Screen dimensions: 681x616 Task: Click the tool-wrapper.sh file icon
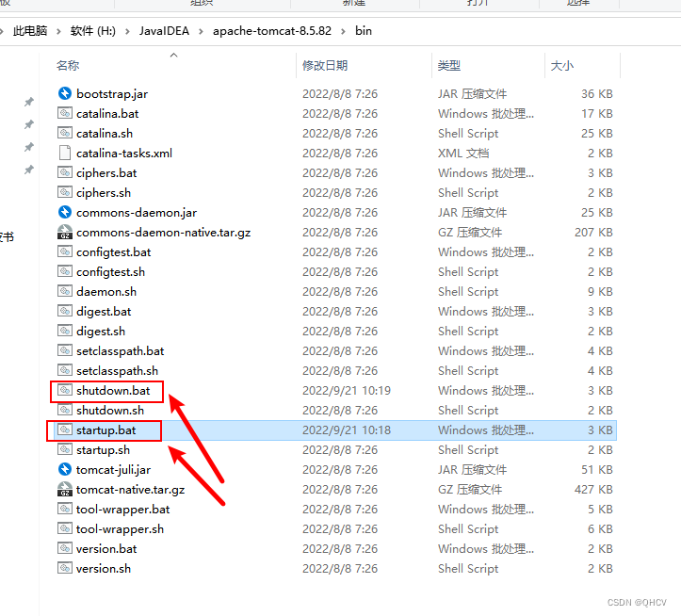tap(65, 528)
